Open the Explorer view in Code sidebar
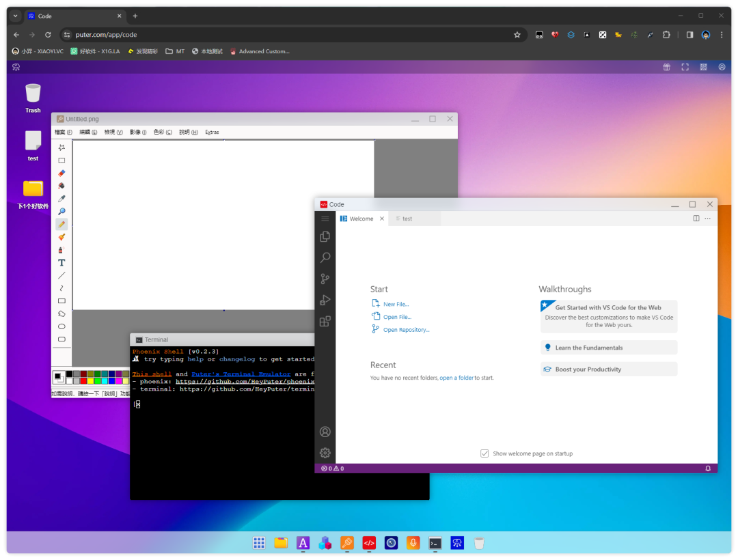Viewport: 738px width, 560px height. coord(325,236)
